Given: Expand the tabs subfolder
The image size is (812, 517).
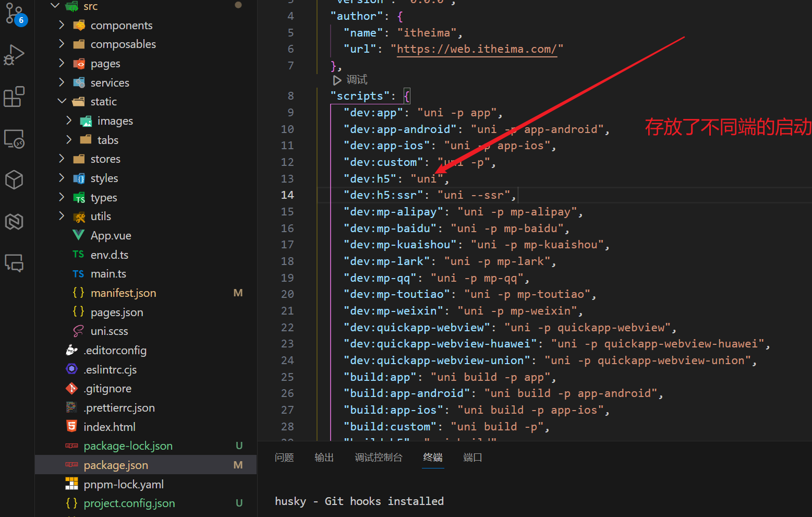Looking at the screenshot, I should tap(69, 140).
